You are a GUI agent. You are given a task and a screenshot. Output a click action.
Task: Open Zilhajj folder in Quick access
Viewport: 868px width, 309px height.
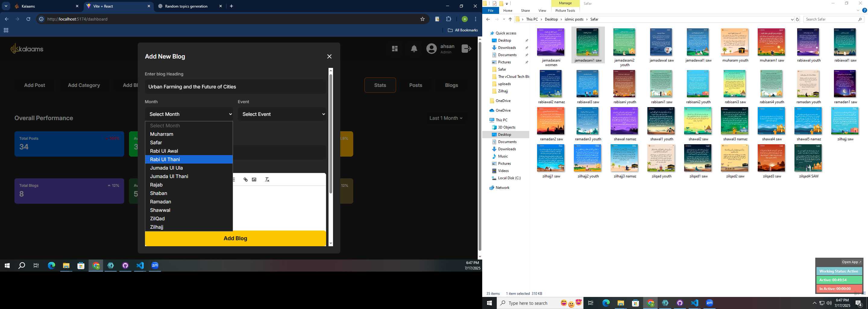[x=503, y=91]
